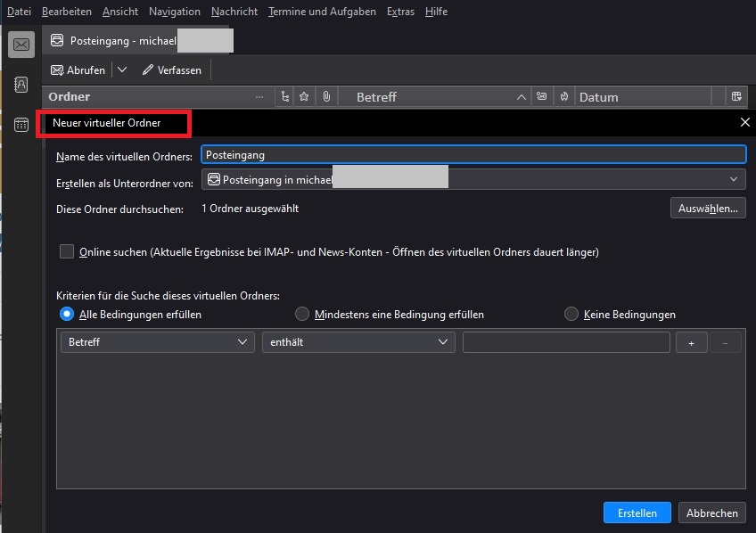Viewport: 756px width, 533px height.
Task: Open the Ordner pane three-dot options
Action: pyautogui.click(x=259, y=97)
